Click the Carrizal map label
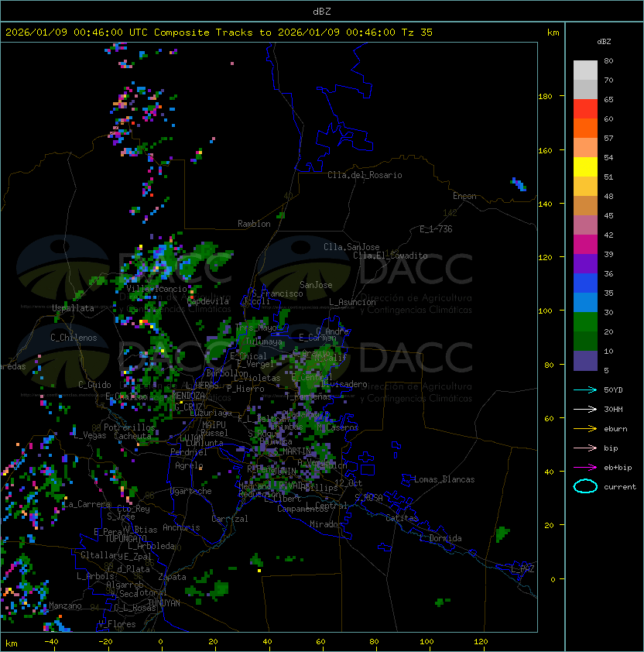This screenshot has height=652, width=644. 230,519
